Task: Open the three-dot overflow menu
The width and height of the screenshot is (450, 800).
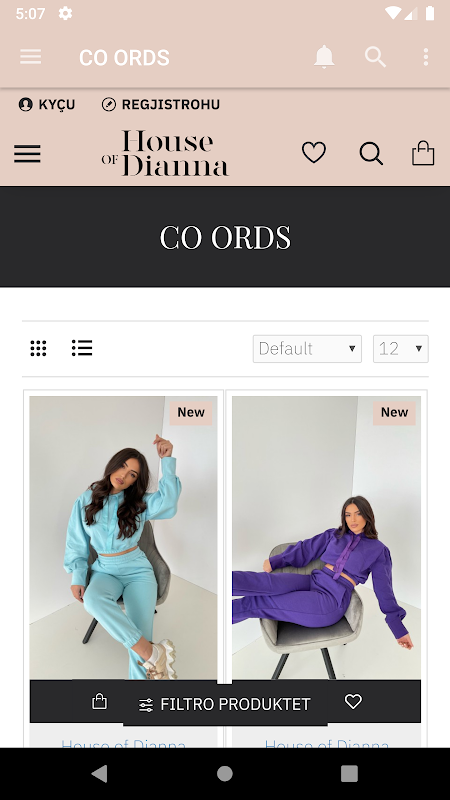Action: click(426, 57)
